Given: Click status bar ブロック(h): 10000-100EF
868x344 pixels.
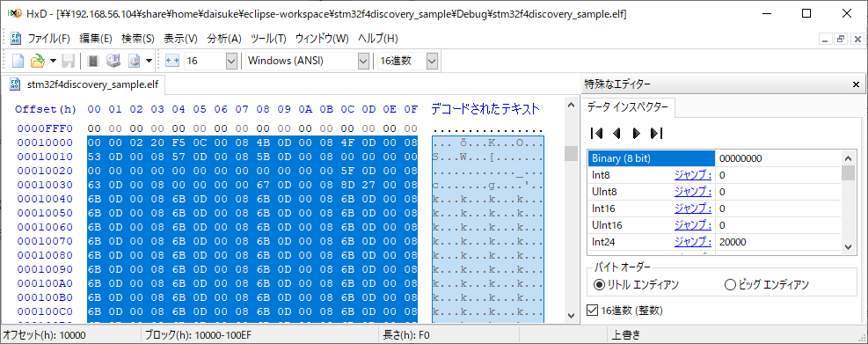Looking at the screenshot, I should pyautogui.click(x=199, y=334).
